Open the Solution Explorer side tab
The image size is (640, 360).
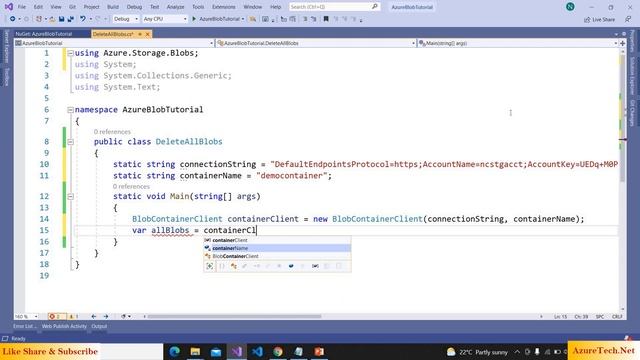click(632, 75)
